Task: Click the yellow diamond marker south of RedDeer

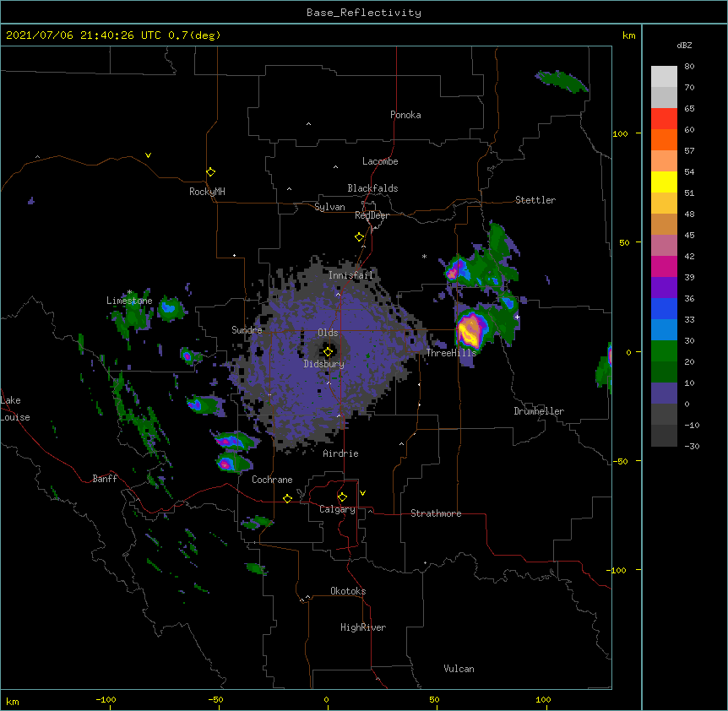Action: [360, 236]
